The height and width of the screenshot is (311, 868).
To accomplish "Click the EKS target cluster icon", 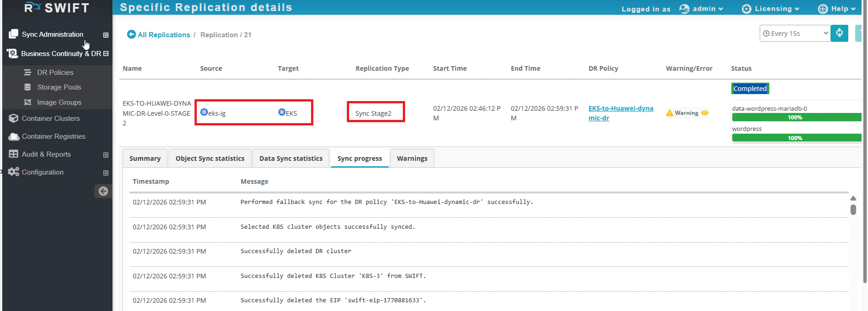I will tap(282, 112).
